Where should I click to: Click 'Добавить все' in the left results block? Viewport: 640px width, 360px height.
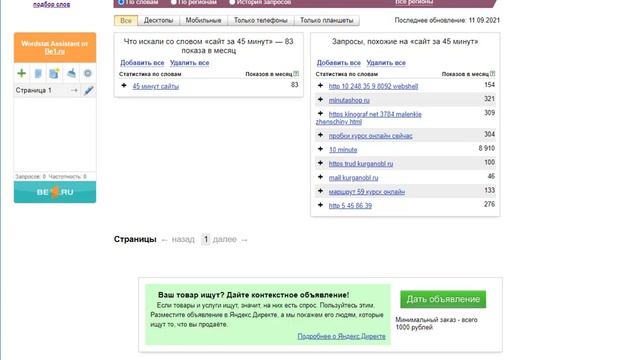tap(142, 63)
